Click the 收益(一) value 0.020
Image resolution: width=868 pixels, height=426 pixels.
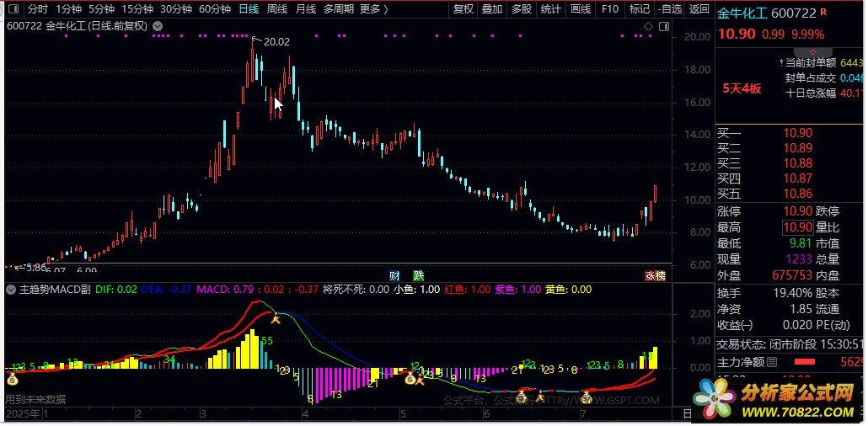[798, 325]
